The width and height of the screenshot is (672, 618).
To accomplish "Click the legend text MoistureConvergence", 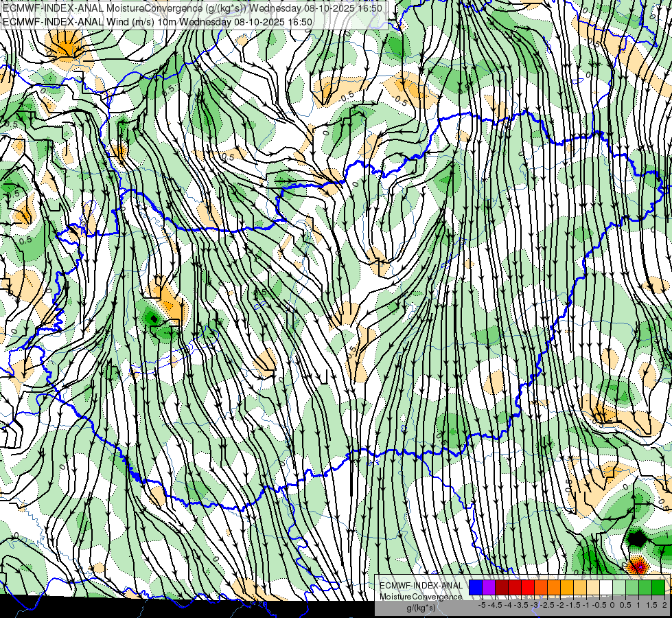I will (421, 597).
